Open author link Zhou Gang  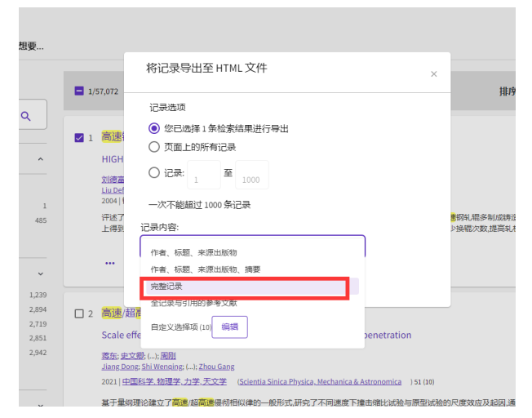pos(216,367)
